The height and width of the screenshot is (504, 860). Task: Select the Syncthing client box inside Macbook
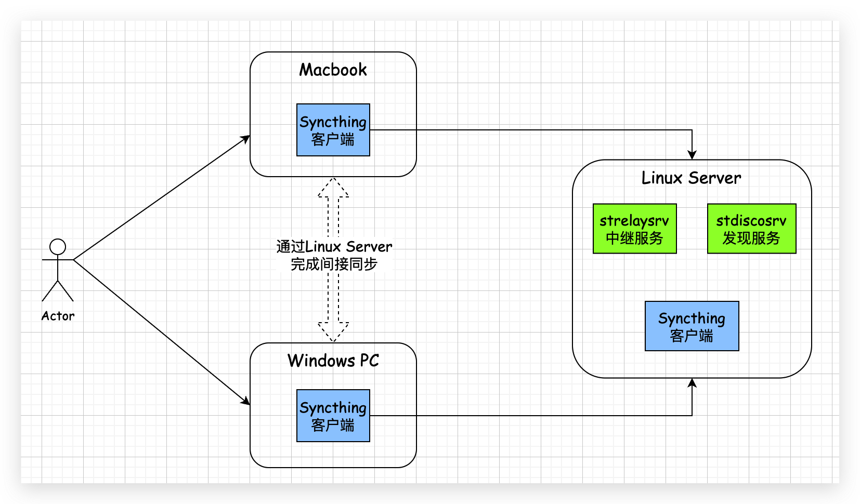(333, 130)
